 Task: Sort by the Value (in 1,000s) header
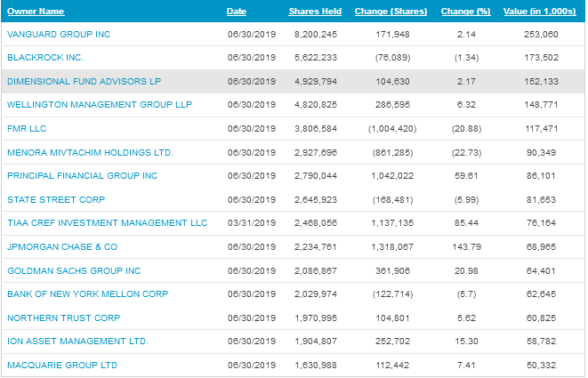[540, 12]
